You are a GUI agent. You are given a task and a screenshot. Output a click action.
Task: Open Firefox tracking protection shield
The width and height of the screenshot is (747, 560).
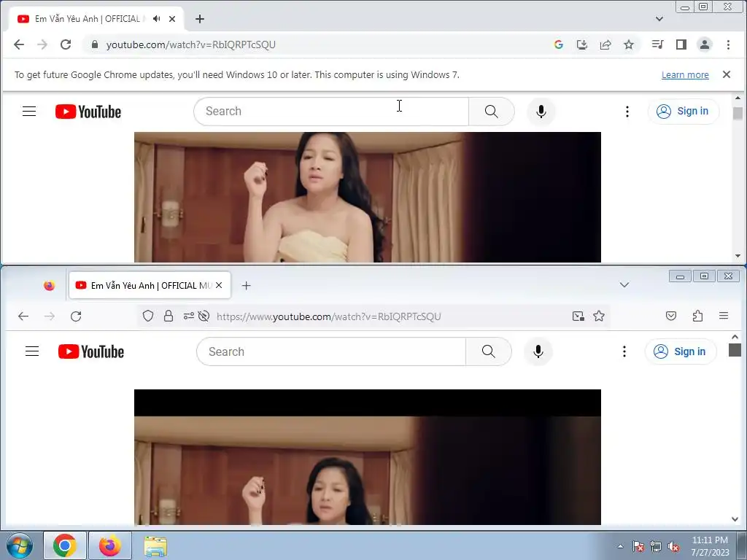point(148,316)
